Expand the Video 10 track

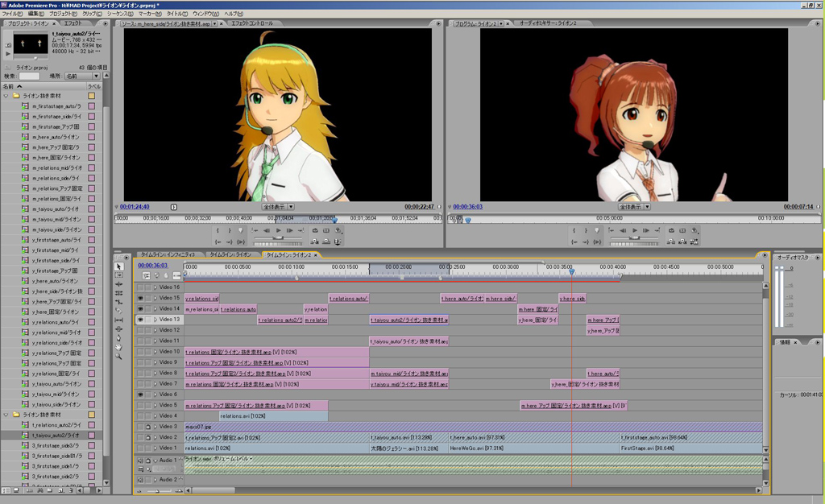155,352
